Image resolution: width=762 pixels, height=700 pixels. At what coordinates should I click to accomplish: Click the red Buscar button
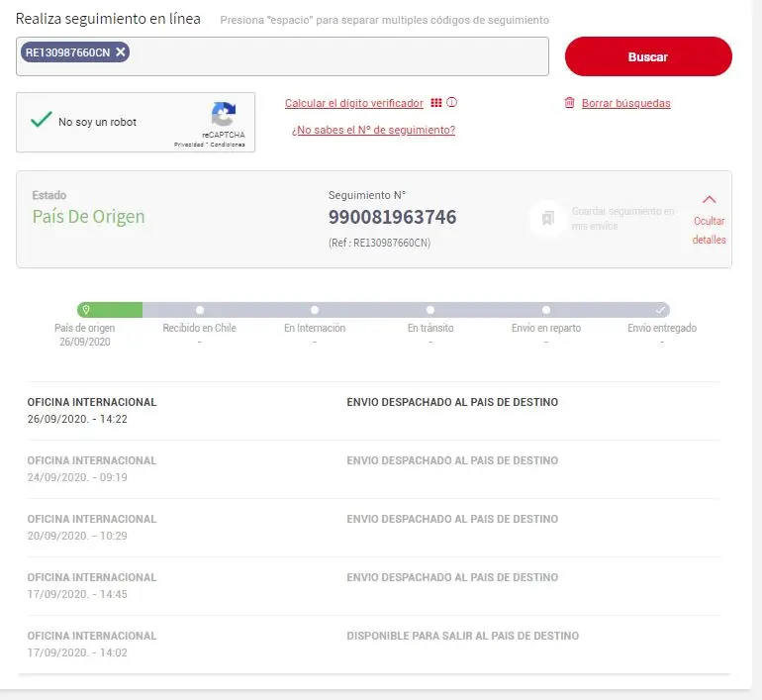tap(648, 56)
